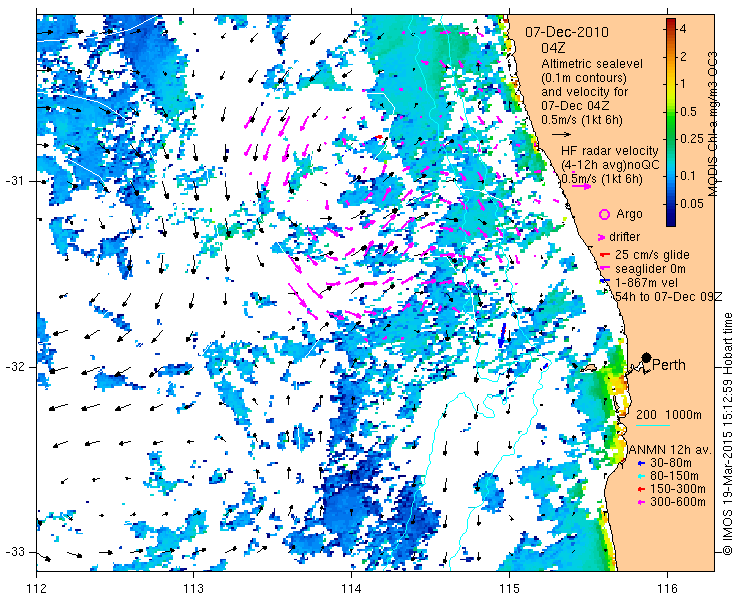
Task: Click the Perth city label
Action: click(x=668, y=365)
